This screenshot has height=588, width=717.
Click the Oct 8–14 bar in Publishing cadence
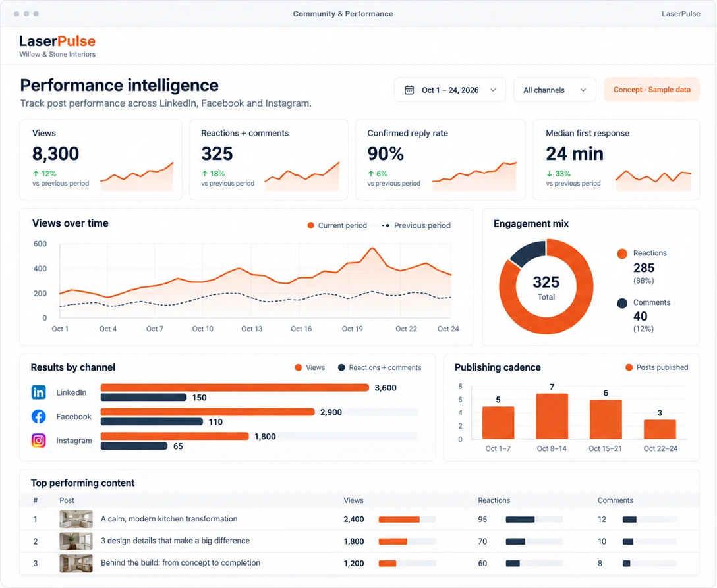point(552,416)
